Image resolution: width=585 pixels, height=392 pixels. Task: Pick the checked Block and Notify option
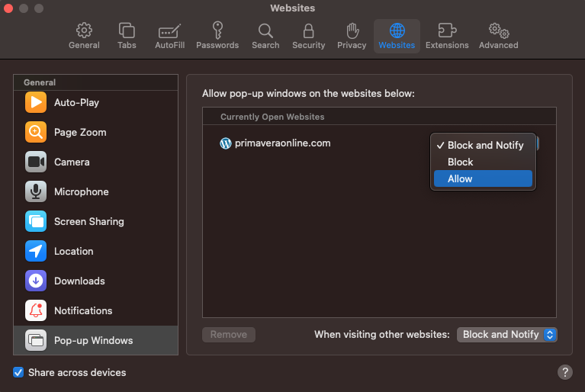coord(483,145)
